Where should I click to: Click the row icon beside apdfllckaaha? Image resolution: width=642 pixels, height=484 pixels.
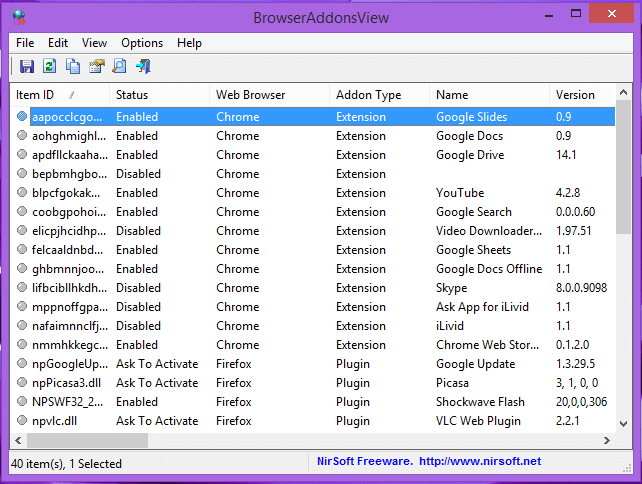coord(22,155)
